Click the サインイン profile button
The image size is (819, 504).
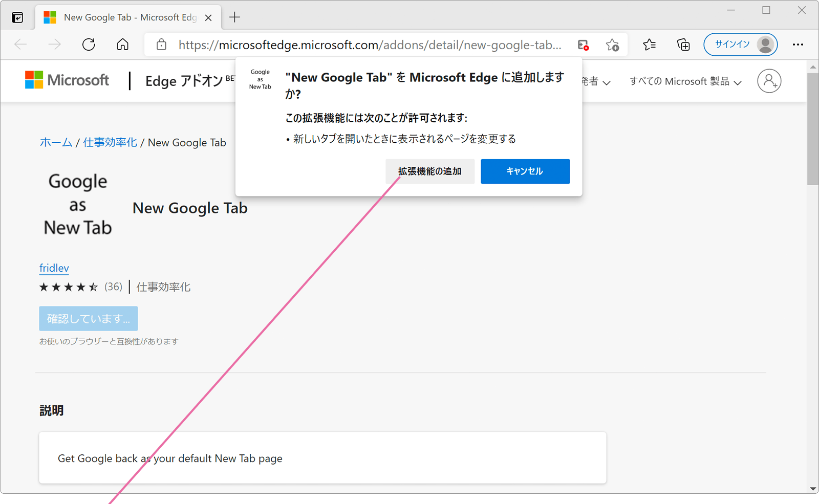741,45
